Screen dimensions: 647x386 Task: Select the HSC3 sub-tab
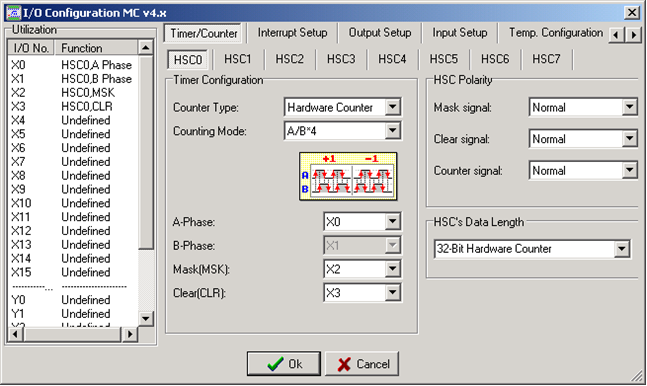[341, 59]
